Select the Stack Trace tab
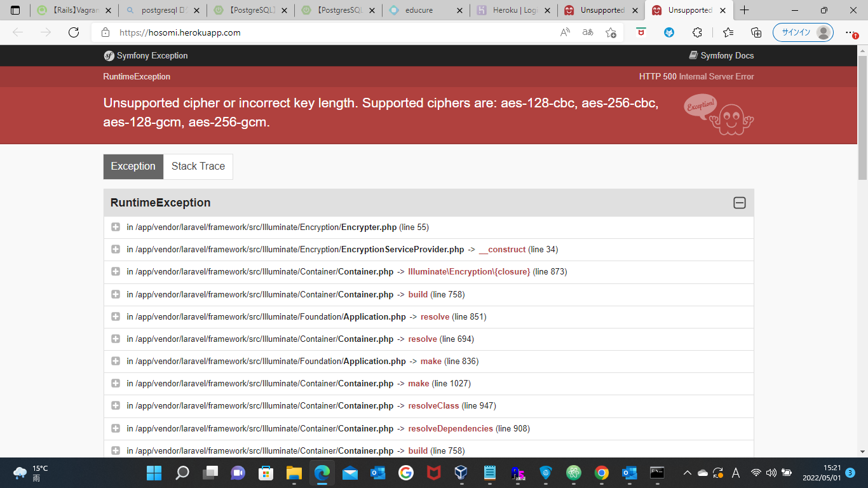Screen dimensions: 868x488 click(198, 166)
